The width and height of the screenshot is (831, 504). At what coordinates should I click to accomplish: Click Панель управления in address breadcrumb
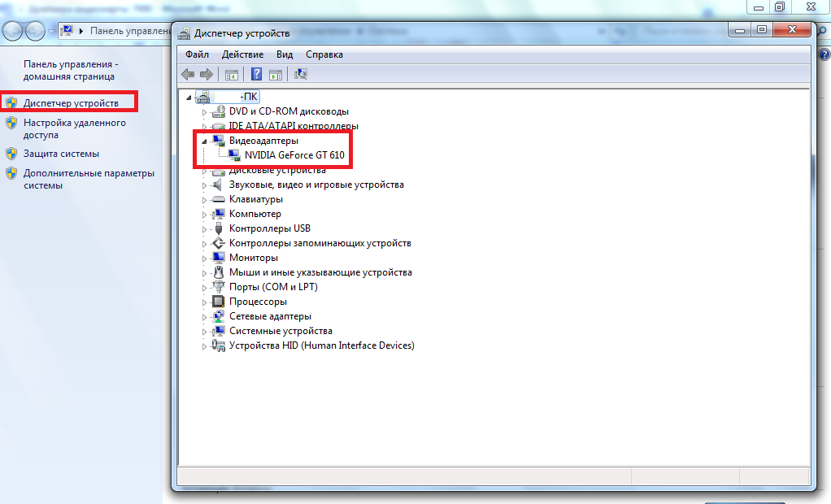(130, 31)
